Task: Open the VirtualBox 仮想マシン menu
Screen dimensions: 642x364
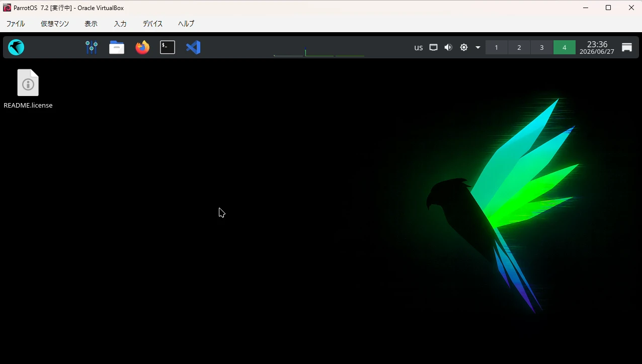Action: [55, 24]
